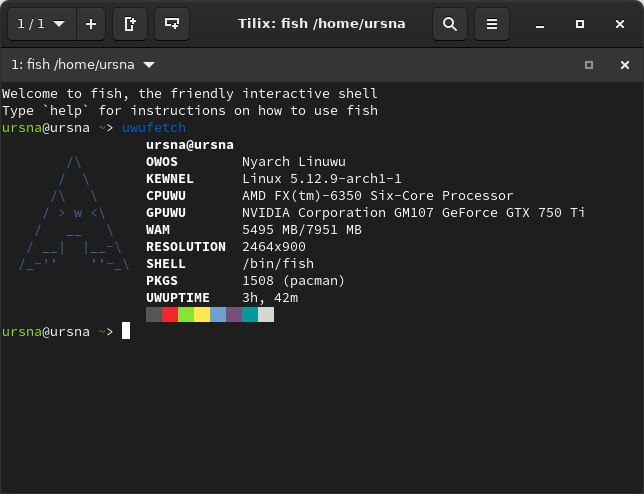Close the Tilix window
This screenshot has width=644, height=494.
pyautogui.click(x=620, y=24)
